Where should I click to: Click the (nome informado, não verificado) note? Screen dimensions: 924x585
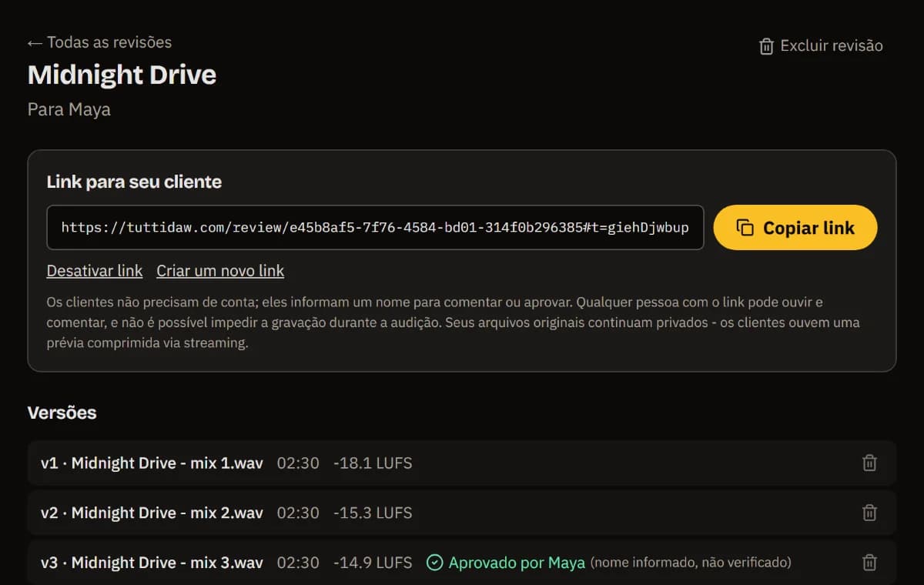click(x=691, y=563)
